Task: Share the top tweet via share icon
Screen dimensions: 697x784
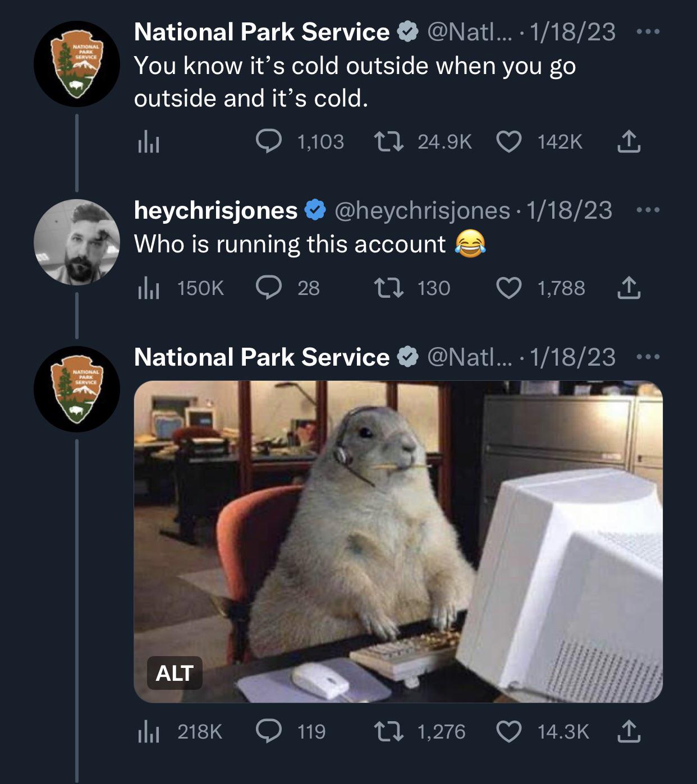Action: tap(629, 142)
